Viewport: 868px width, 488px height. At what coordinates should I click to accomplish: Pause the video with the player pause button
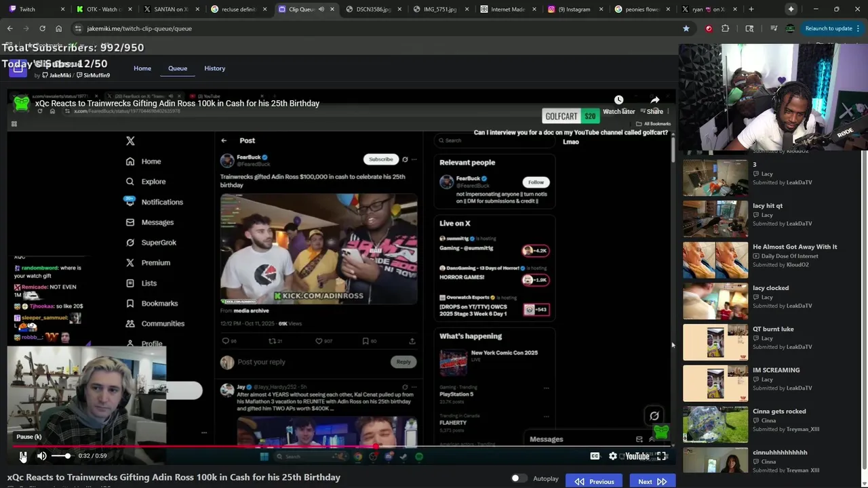tap(22, 456)
